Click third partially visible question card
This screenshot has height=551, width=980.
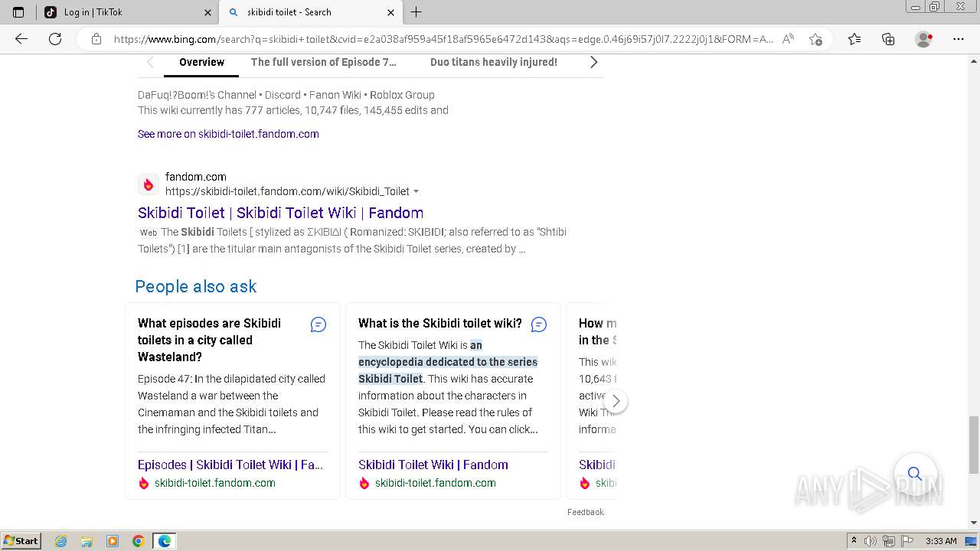pos(592,401)
